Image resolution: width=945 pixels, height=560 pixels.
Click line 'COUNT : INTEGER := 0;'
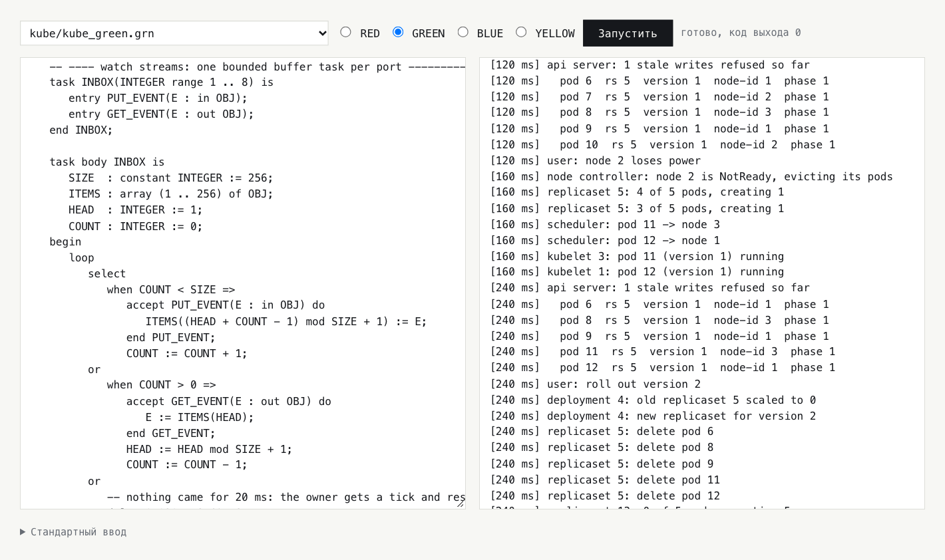point(135,226)
